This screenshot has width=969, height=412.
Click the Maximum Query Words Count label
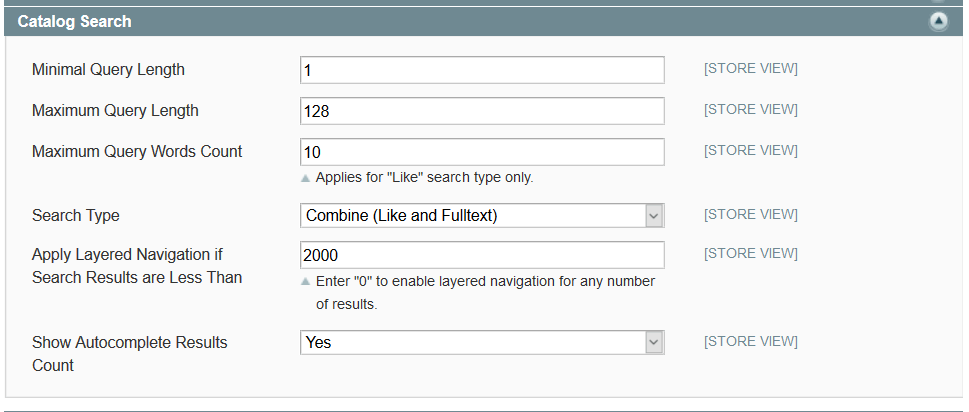tap(137, 152)
